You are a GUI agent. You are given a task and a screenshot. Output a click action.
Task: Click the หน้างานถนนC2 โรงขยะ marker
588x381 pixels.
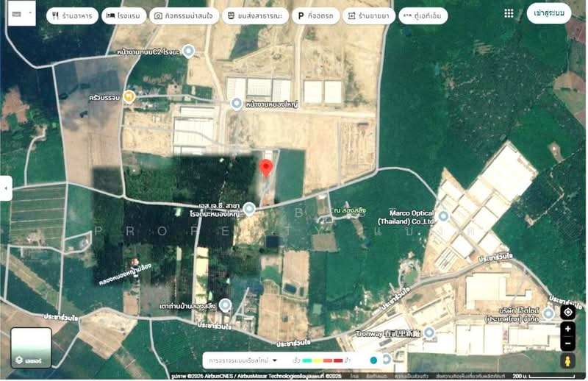(188, 51)
